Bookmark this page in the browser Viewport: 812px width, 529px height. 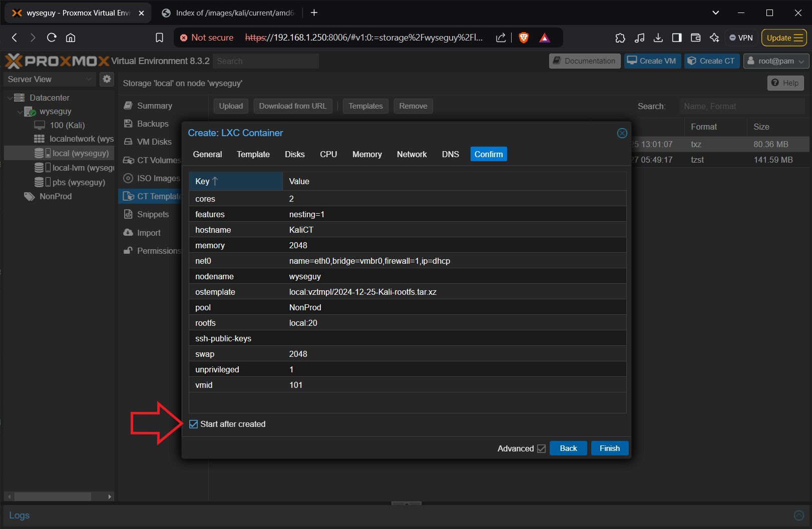[x=159, y=38]
